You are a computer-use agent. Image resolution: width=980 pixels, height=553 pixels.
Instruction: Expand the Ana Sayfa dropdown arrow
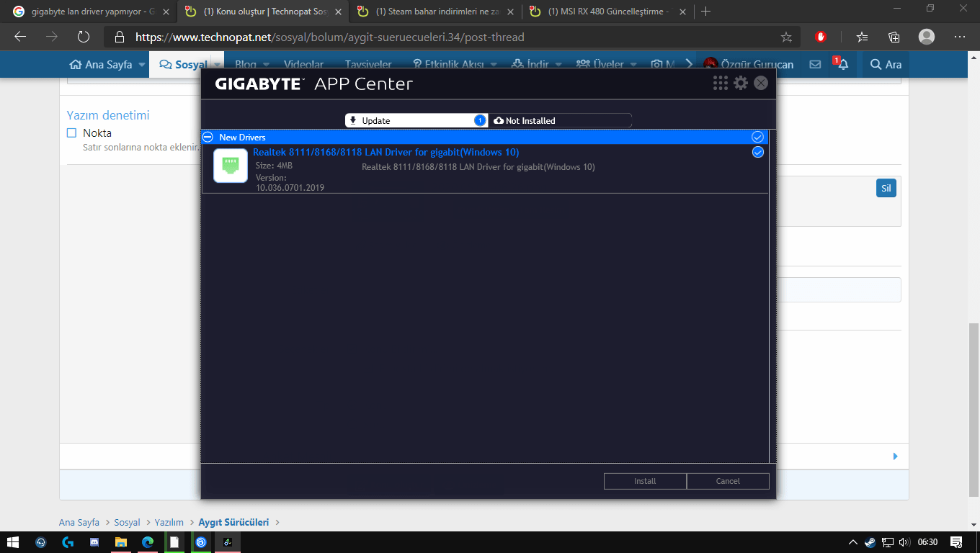click(x=142, y=64)
